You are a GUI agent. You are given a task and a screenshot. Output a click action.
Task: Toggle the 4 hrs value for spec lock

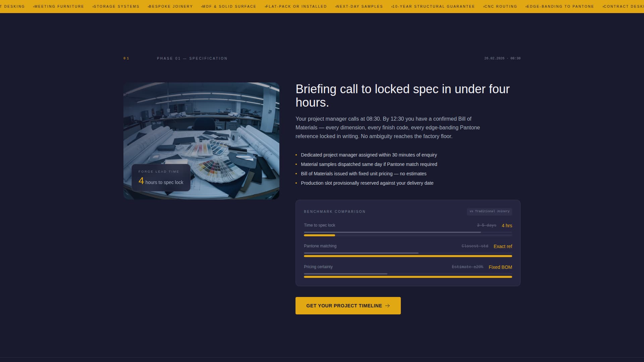(x=506, y=226)
